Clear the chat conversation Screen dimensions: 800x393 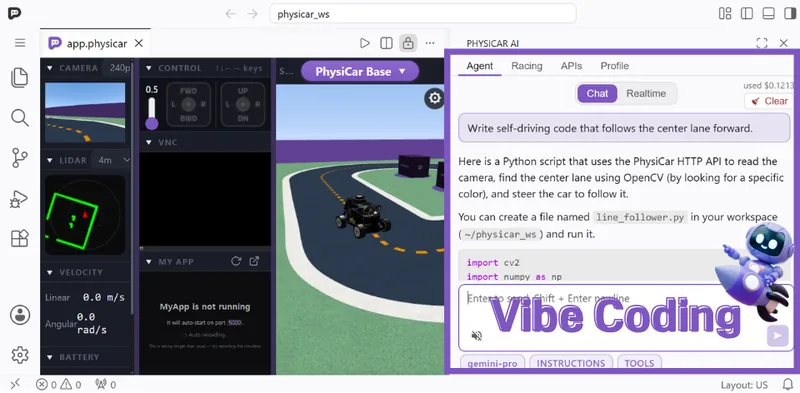769,101
